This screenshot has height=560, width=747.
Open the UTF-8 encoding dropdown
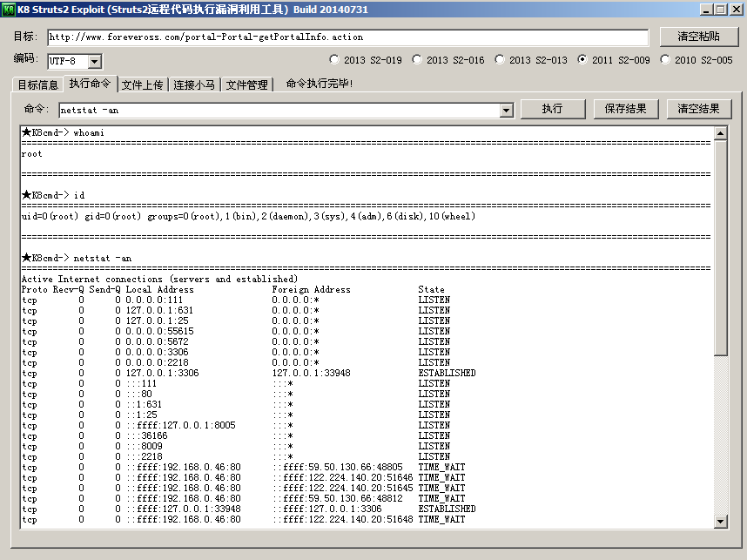[95, 62]
